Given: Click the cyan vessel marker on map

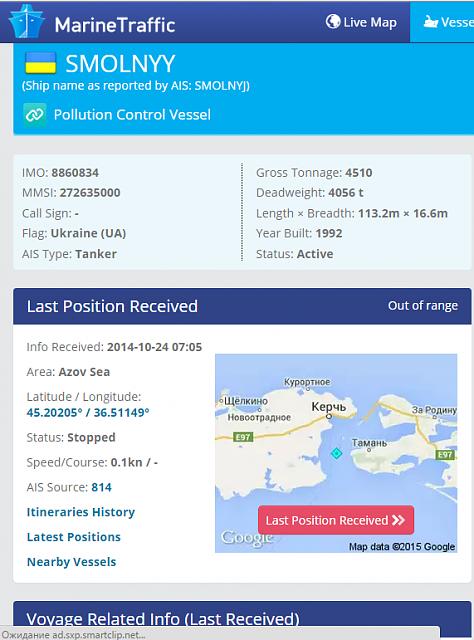Looking at the screenshot, I should click(336, 453).
